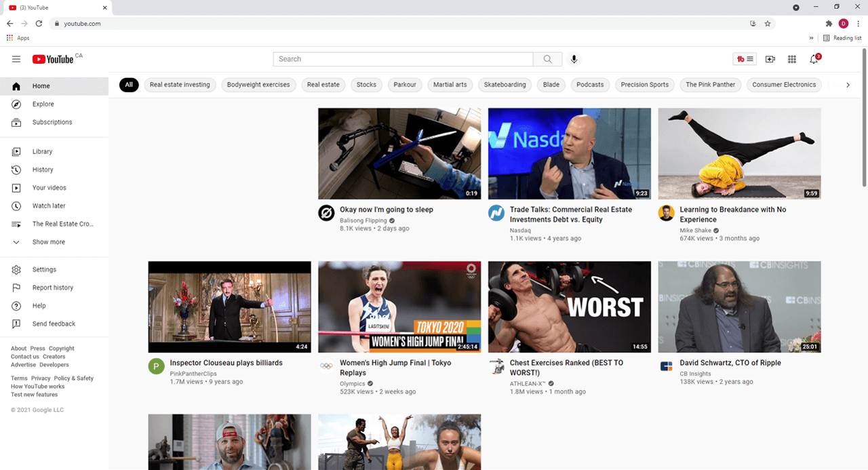868x470 pixels.
Task: Click the install icon in address bar
Action: 753,23
